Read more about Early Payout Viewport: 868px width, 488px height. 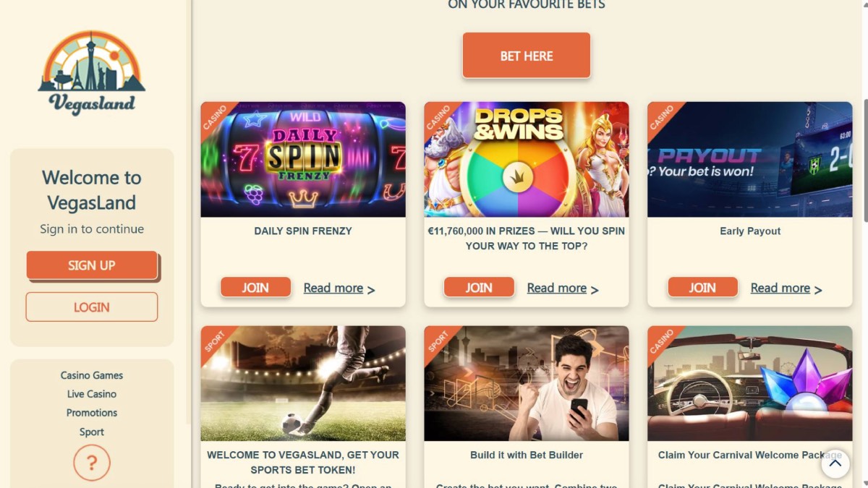[x=780, y=288]
